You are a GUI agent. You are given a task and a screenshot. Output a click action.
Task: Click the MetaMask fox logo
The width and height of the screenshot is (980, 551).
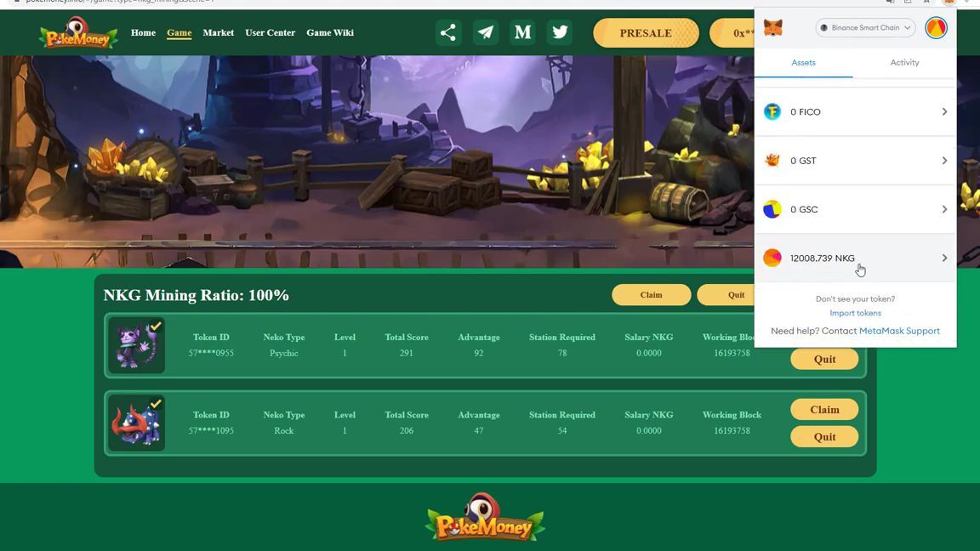coord(773,28)
